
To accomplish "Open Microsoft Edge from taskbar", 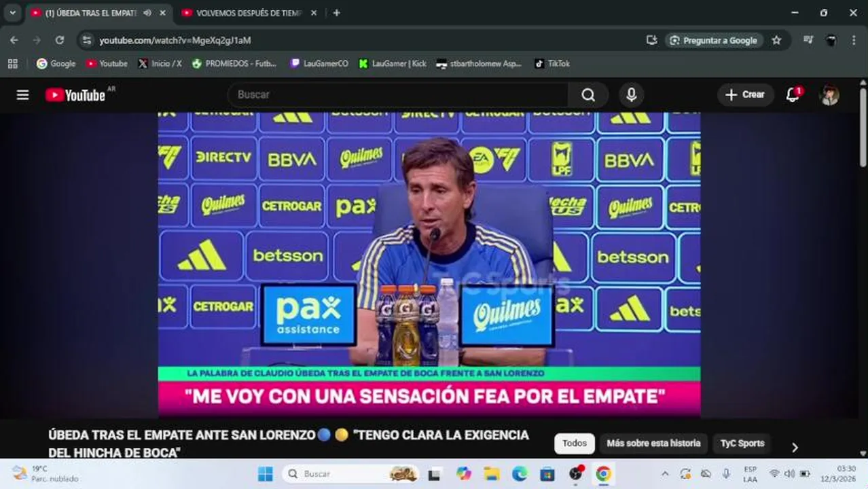I will coord(520,474).
